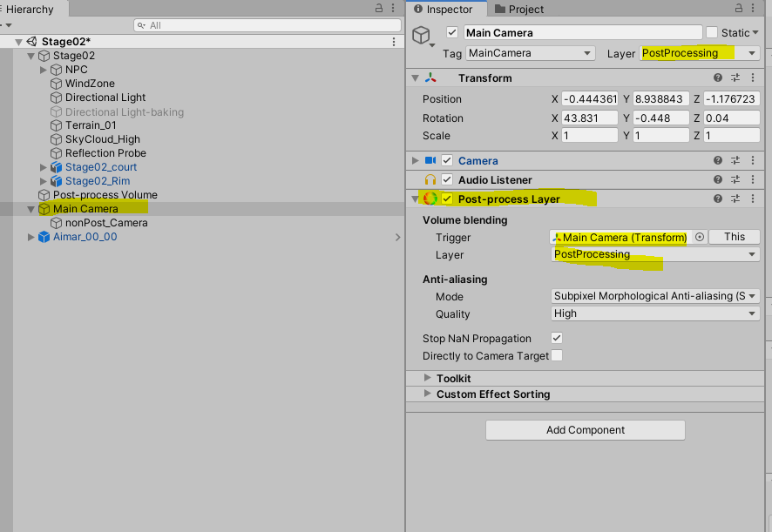Enable Directly to Camera Target checkbox
The height and width of the screenshot is (532, 772).
point(557,355)
